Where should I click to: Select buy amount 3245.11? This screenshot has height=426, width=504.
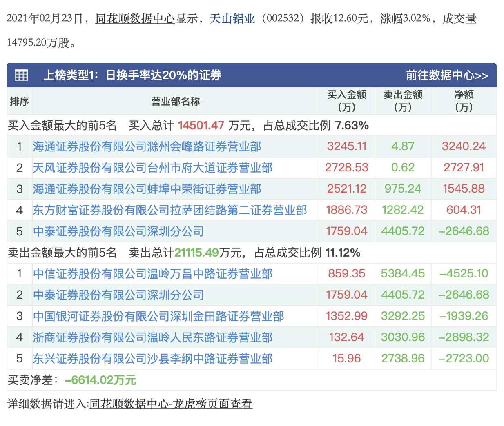point(347,146)
